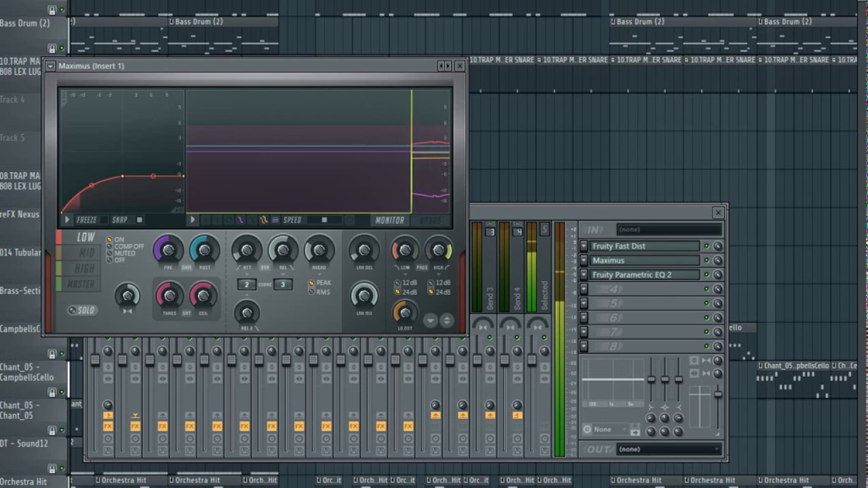The width and height of the screenshot is (868, 488).
Task: Click the mix level knob for Fruity Fast Dist
Action: (x=717, y=246)
